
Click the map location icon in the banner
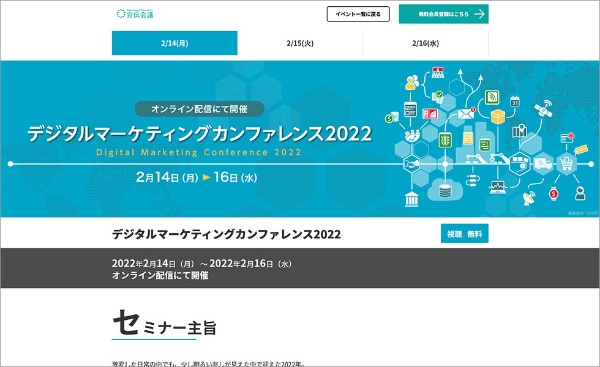click(x=519, y=131)
